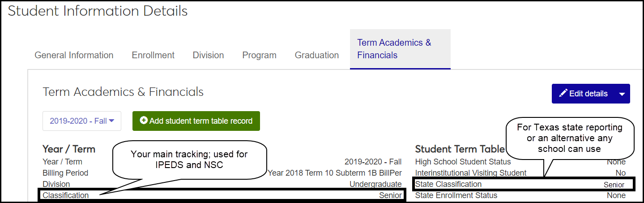Image resolution: width=644 pixels, height=203 pixels.
Task: Click the Billing Period field label
Action: pos(65,173)
